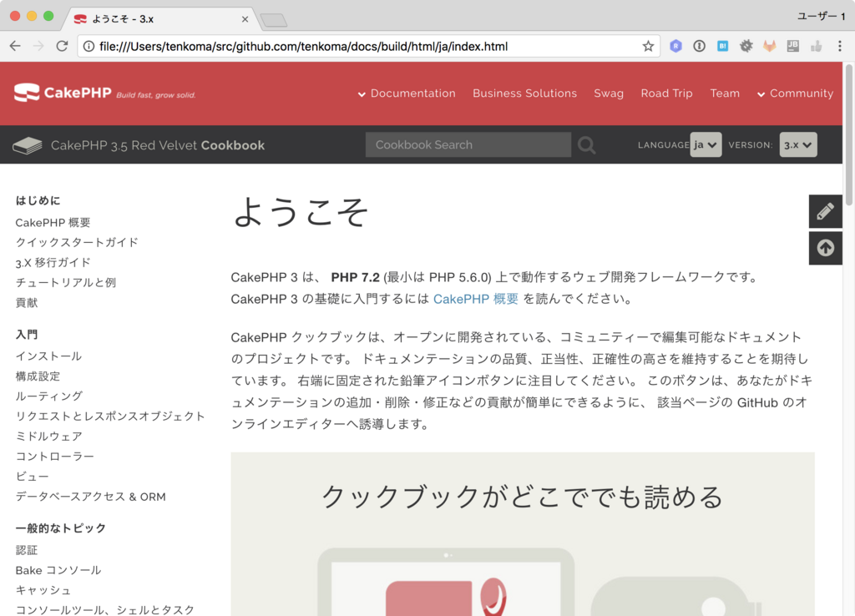
Task: Click the page vertical scrollbar
Action: click(x=849, y=136)
